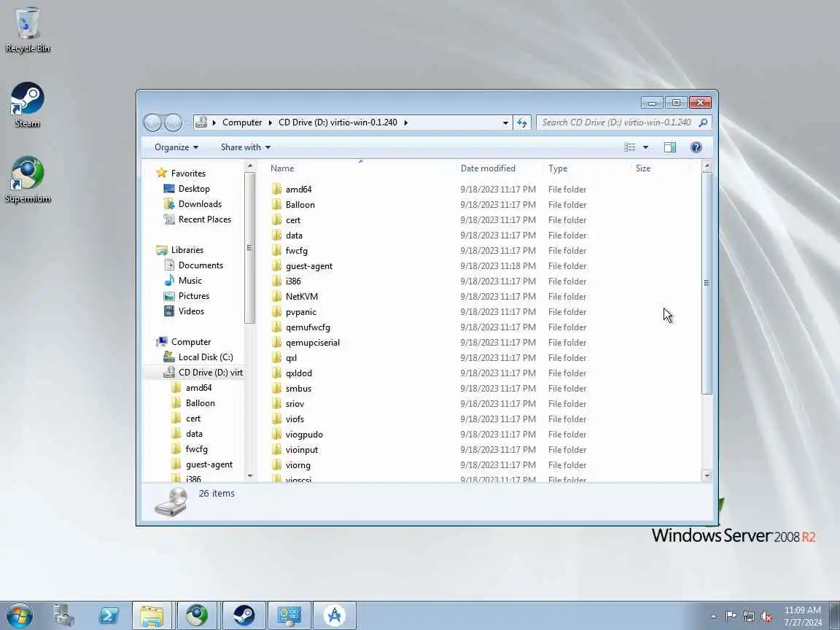Select the cert folder icon in file list

pyautogui.click(x=276, y=219)
